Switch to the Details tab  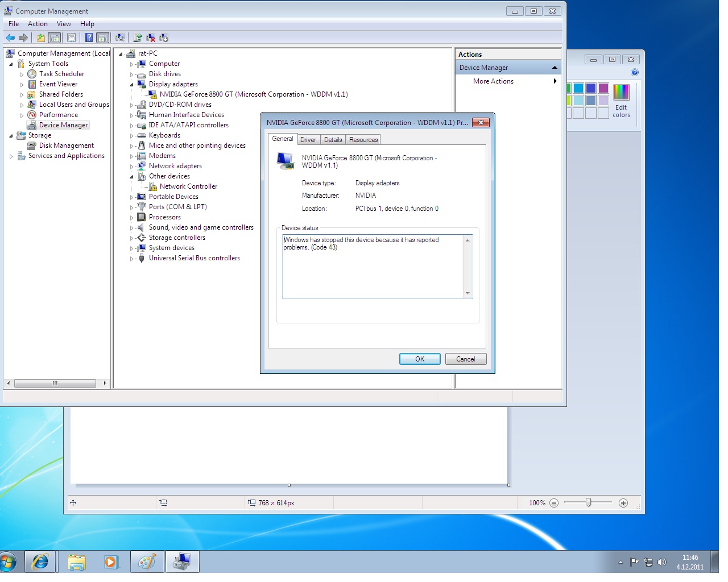(x=333, y=140)
